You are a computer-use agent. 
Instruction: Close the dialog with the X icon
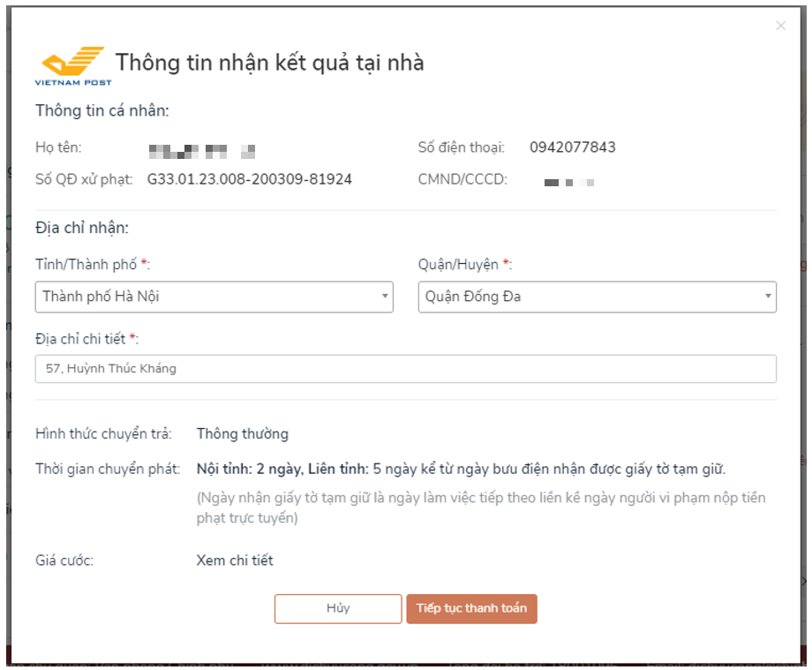coord(780,26)
